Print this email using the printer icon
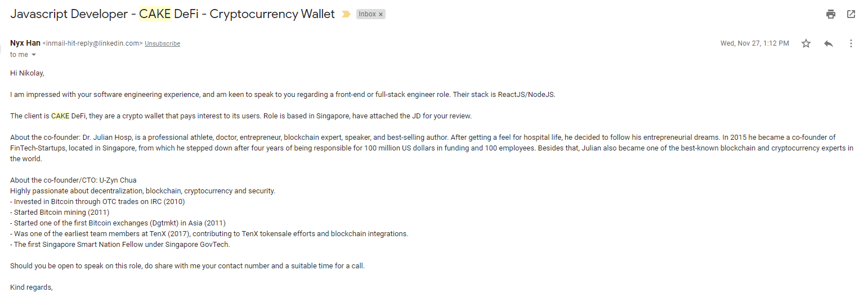The image size is (868, 301). pyautogui.click(x=831, y=14)
